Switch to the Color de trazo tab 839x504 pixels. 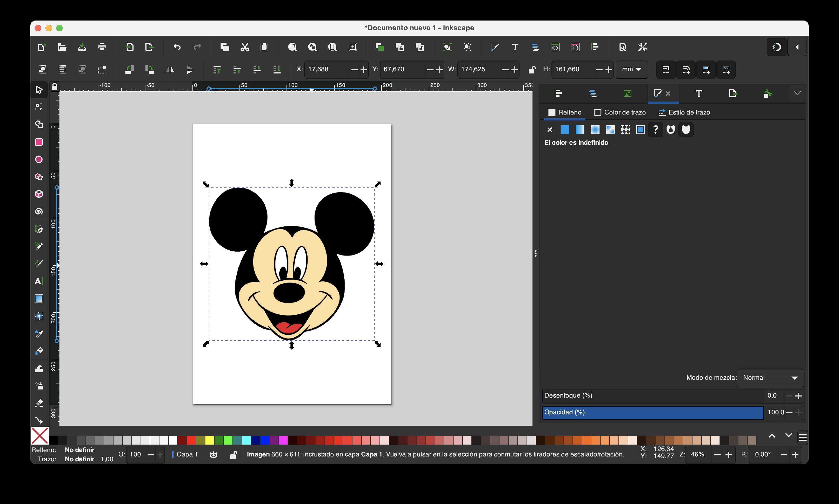pos(620,112)
